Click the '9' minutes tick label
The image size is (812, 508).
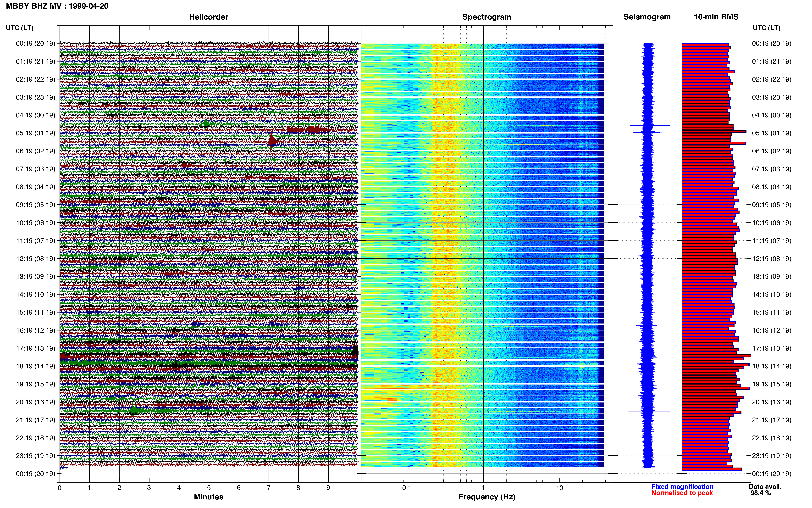pyautogui.click(x=328, y=488)
